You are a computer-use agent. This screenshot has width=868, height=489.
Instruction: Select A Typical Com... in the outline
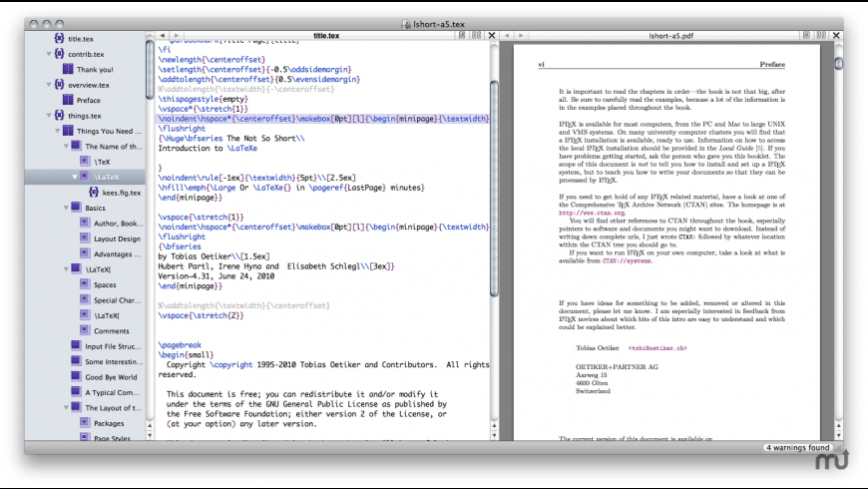pos(113,392)
